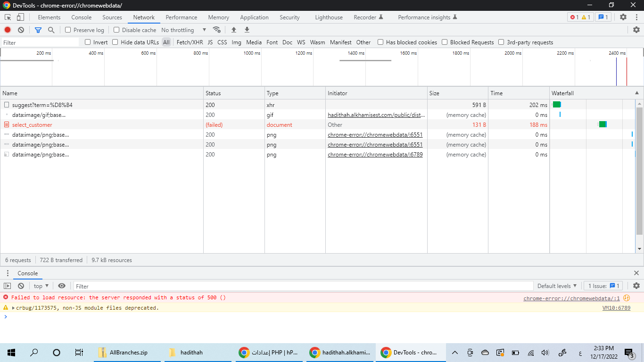The height and width of the screenshot is (362, 644).
Task: Open network conditions panel
Action: pos(217,30)
